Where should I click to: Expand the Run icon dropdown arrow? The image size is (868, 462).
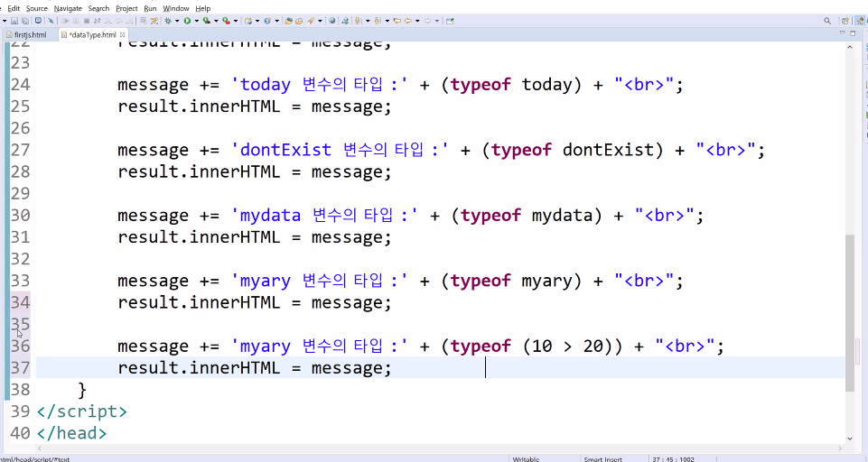point(197,21)
